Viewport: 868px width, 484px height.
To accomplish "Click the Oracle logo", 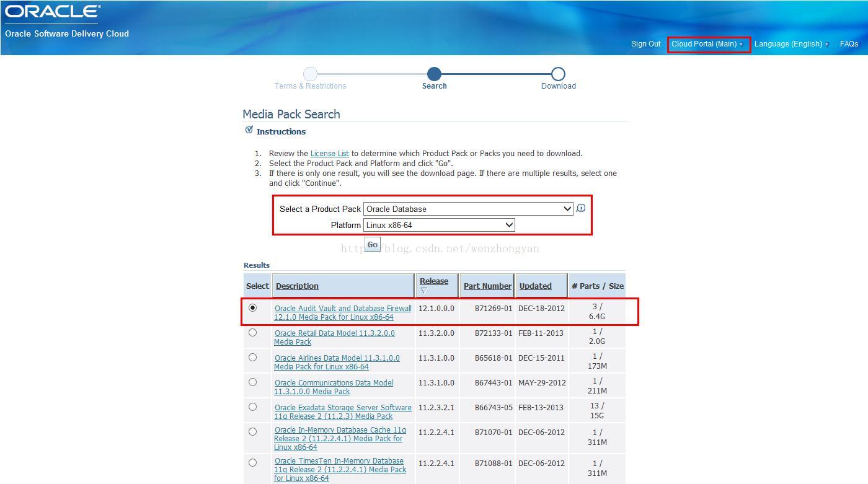I will pyautogui.click(x=52, y=12).
